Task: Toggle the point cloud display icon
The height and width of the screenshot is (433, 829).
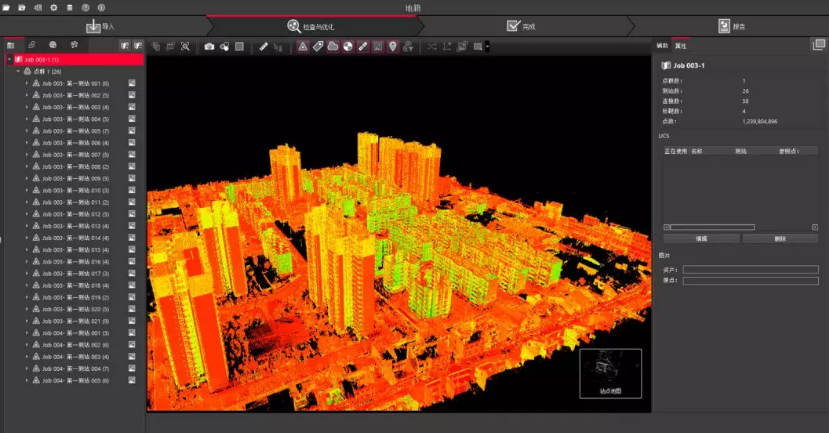Action: pos(333,46)
